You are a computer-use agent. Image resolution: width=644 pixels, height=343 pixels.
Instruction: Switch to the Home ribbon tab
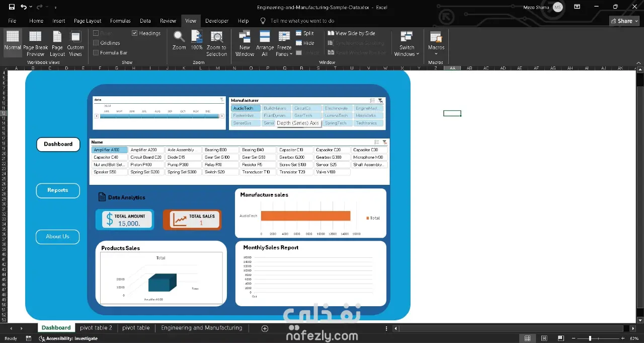tap(36, 21)
